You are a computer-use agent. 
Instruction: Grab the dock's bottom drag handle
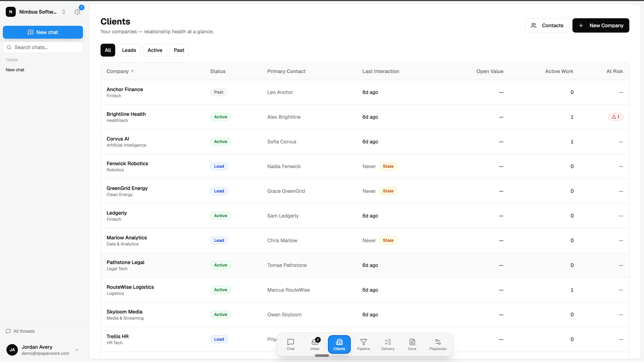click(x=322, y=355)
